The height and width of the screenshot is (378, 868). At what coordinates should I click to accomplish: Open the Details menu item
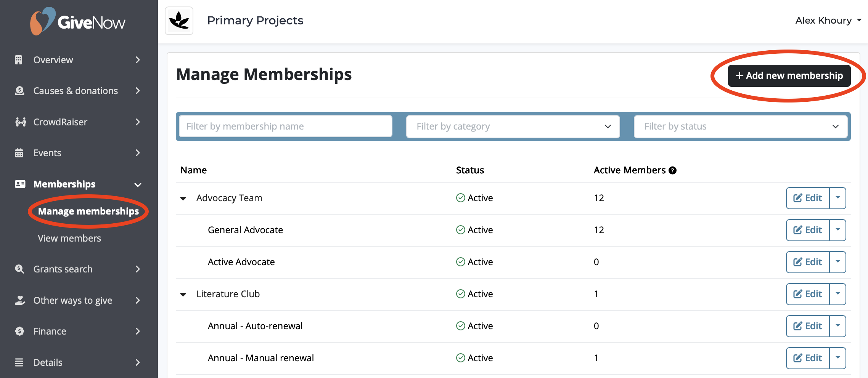coord(48,362)
